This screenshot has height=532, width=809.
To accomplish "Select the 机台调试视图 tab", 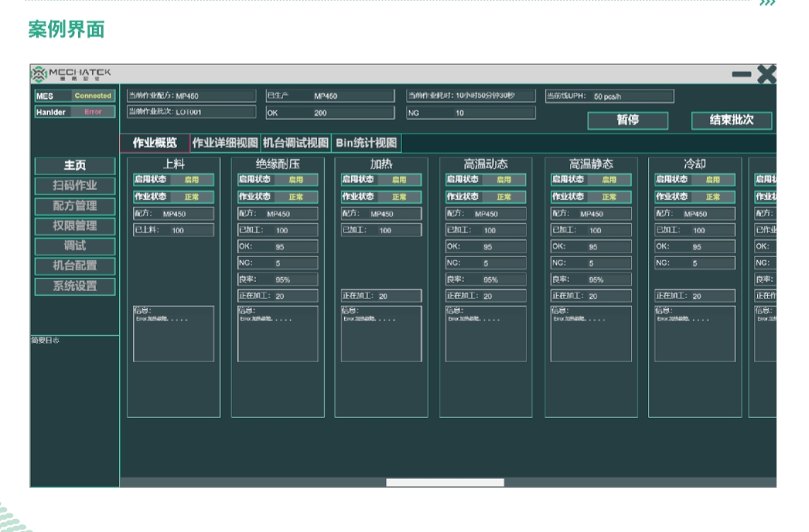I will (296, 143).
